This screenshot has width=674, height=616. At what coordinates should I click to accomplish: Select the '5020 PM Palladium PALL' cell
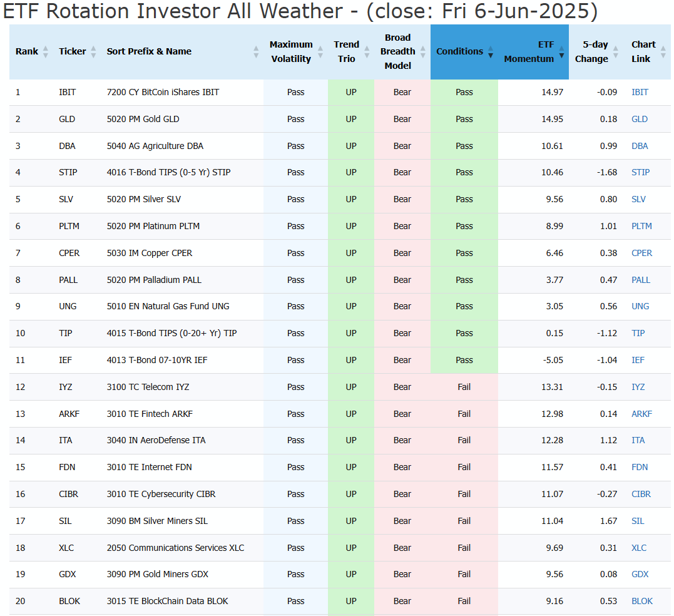click(182, 280)
